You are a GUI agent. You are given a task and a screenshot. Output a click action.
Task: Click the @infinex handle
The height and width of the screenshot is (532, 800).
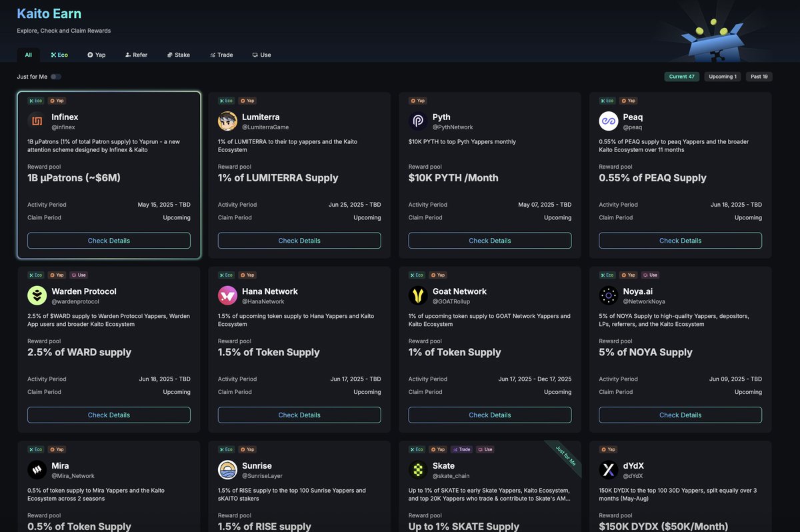pyautogui.click(x=63, y=127)
